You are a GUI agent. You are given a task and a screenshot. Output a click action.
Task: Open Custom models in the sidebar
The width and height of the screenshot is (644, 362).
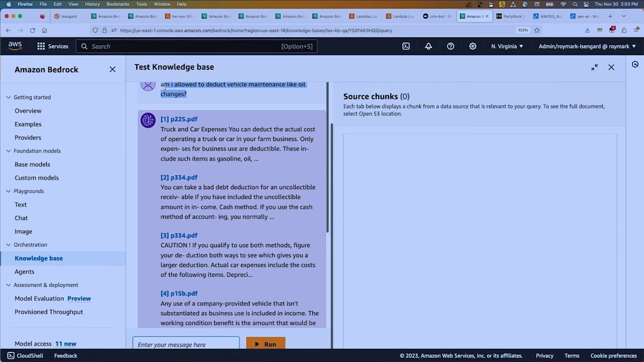pyautogui.click(x=36, y=178)
